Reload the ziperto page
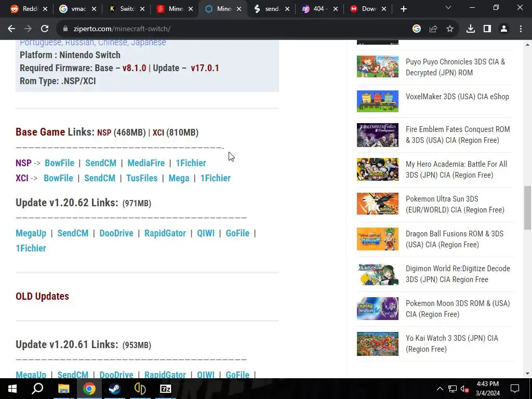 (45, 29)
